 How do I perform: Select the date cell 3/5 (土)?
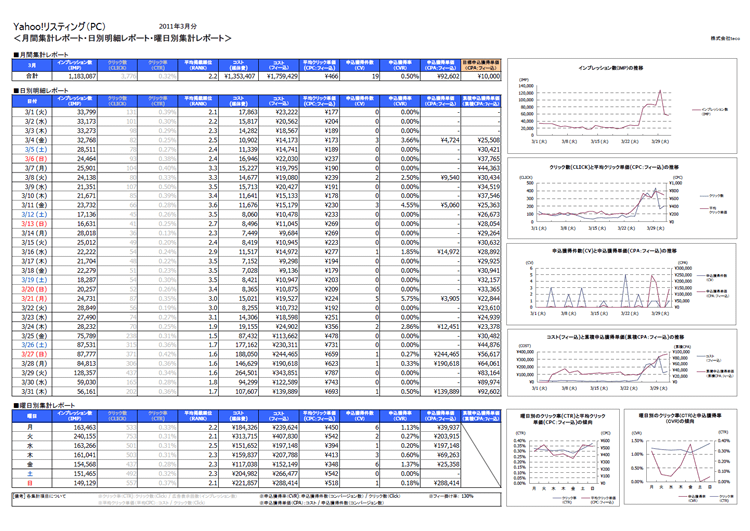pyautogui.click(x=32, y=149)
